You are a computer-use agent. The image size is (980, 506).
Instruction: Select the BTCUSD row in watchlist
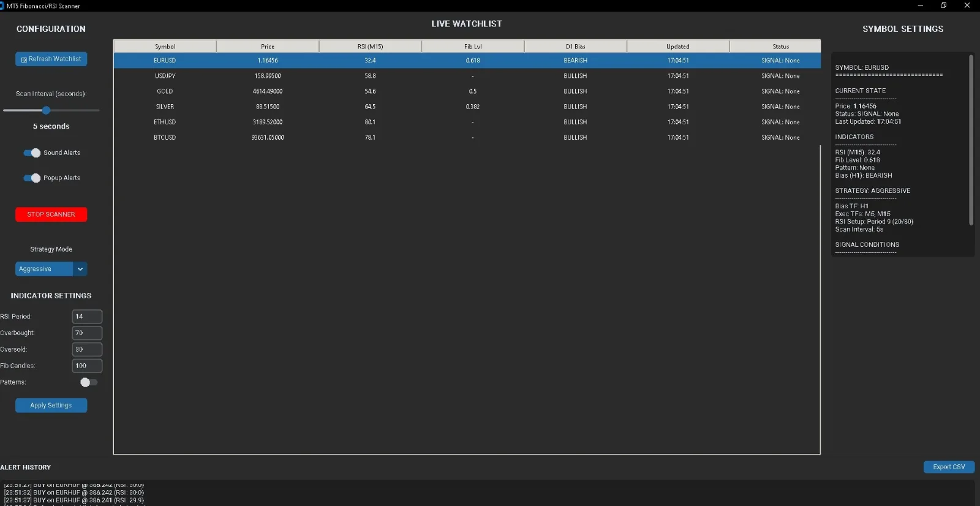pyautogui.click(x=467, y=137)
